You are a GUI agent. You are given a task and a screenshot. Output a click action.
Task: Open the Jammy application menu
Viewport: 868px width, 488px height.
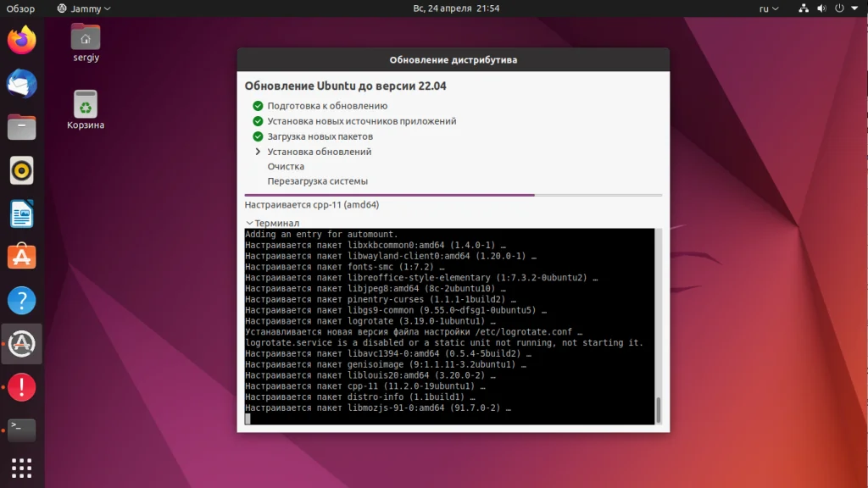coord(83,8)
